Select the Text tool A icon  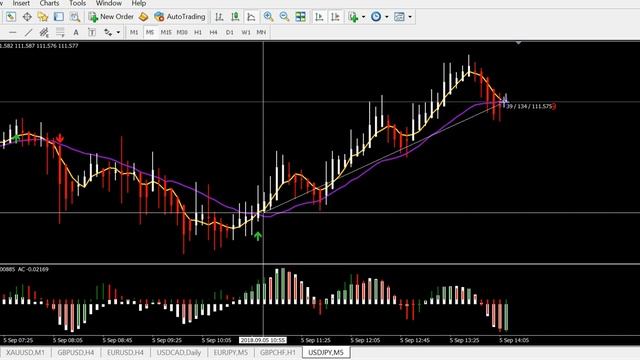76,32
